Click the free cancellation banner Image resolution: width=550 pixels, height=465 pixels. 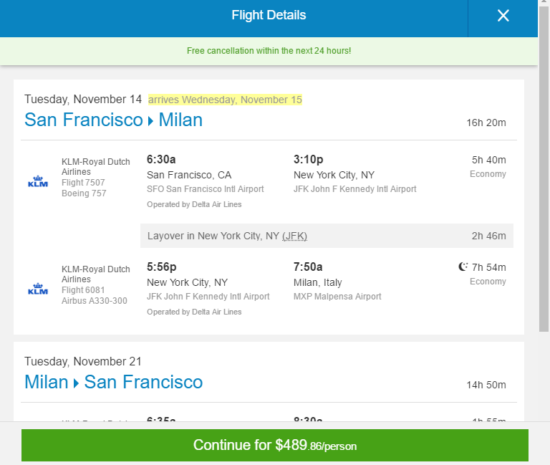(x=269, y=51)
